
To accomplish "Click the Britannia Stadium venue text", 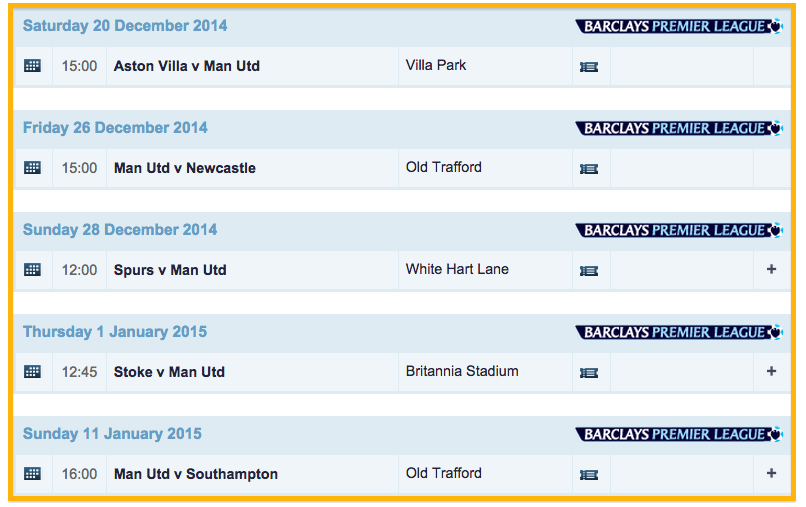I will tap(462, 371).
